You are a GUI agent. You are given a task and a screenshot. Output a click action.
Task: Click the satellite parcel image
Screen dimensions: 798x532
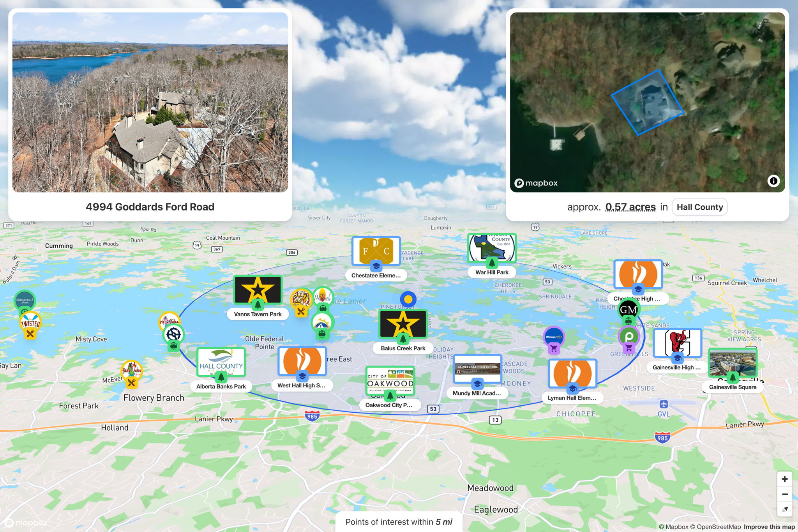pos(647,102)
